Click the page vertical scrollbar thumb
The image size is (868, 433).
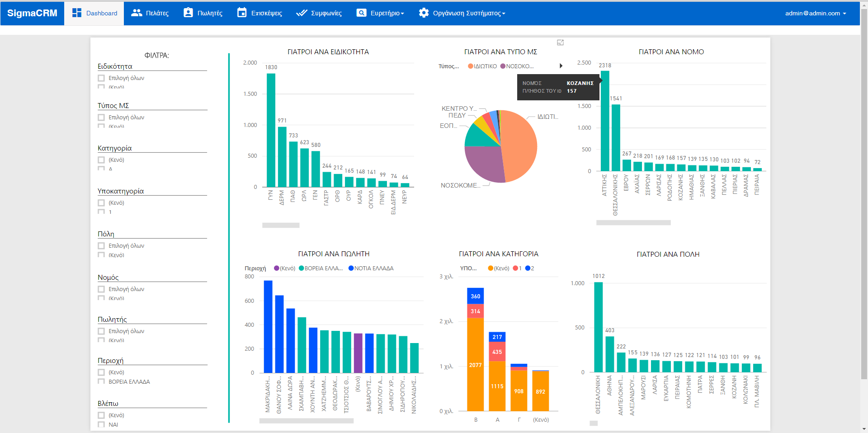pos(864,194)
